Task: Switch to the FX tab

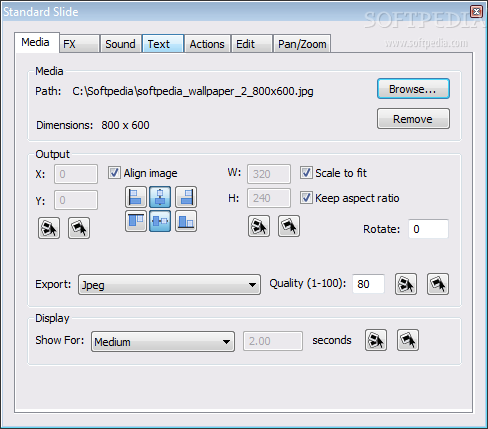Action: click(80, 44)
